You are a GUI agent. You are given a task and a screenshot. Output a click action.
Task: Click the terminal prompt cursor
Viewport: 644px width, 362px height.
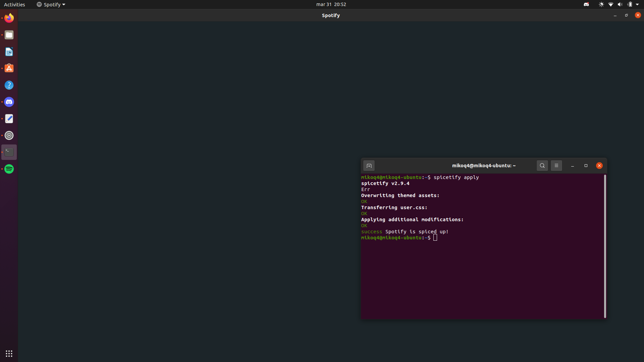(x=435, y=238)
